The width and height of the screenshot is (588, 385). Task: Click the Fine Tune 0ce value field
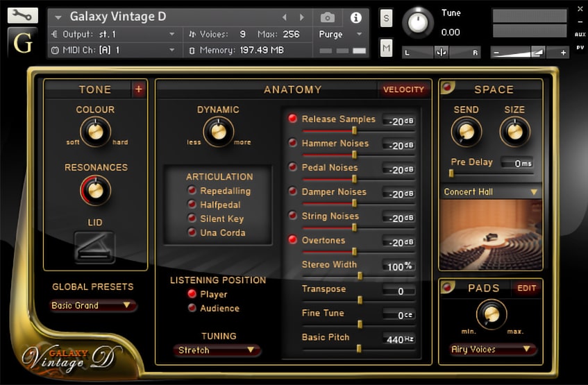click(x=399, y=314)
